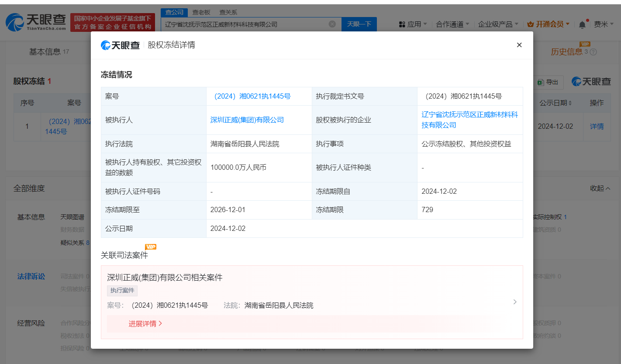This screenshot has height=364, width=621.
Task: Click the 导出 export button
Action: pos(548,82)
